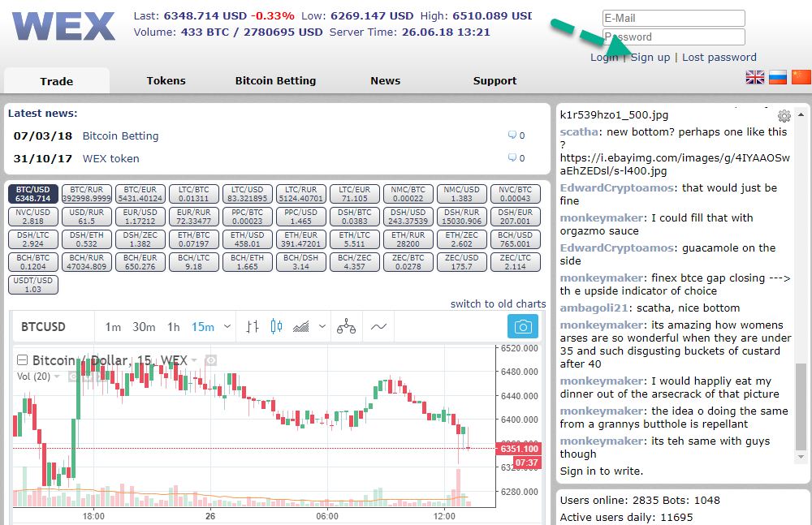Open the Compare symbols scales icon
812x525 pixels.
[x=346, y=327]
